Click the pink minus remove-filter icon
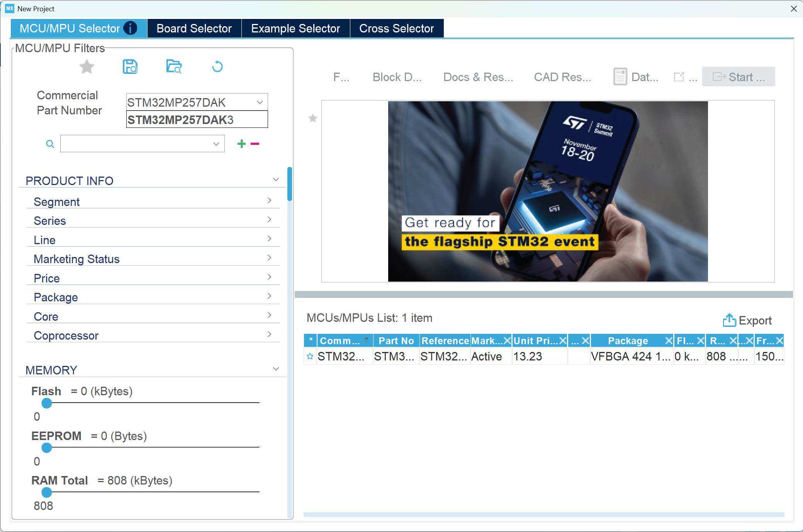 [255, 144]
